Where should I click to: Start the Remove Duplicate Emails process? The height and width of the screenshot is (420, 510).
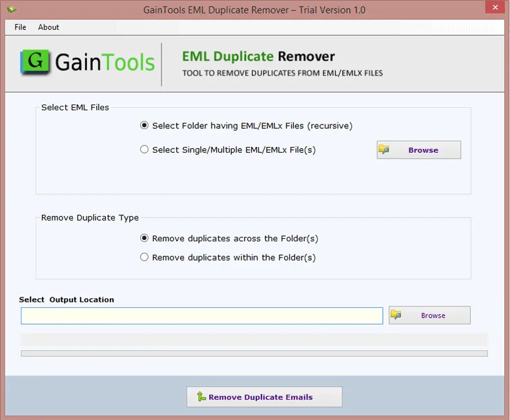[x=264, y=397]
